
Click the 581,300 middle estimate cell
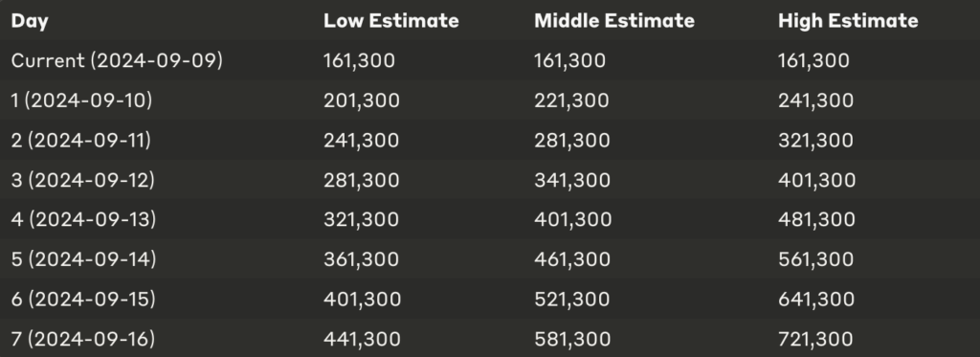(x=572, y=340)
